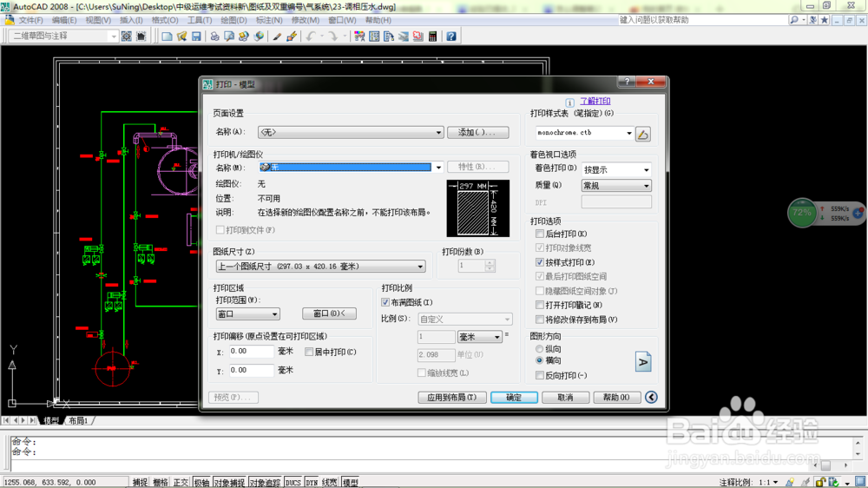Click the search binoculars icon in help bar
Image resolution: width=868 pixels, height=488 pixels.
(794, 20)
